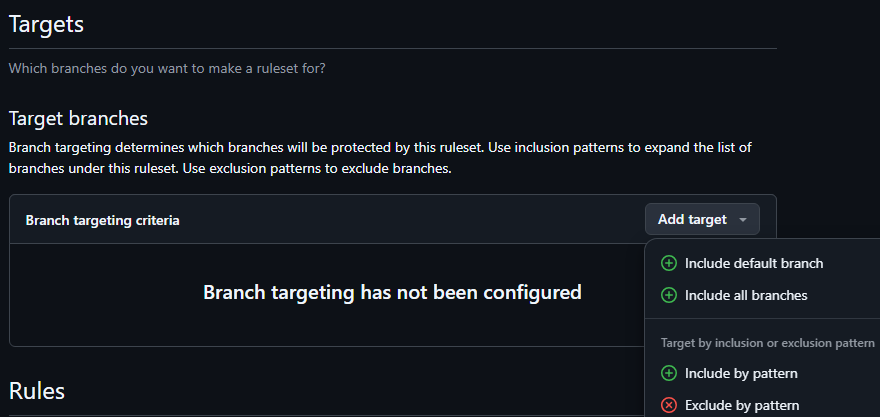Click the Targets section heading

coord(47,25)
